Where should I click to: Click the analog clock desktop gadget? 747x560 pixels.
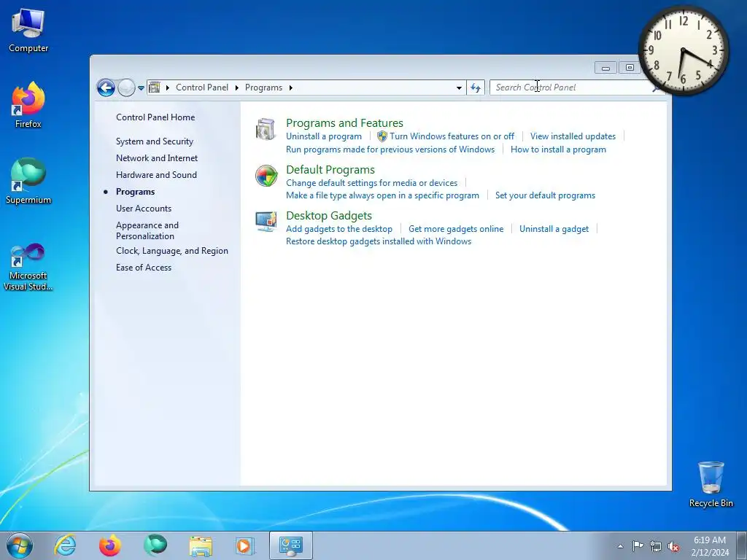[683, 50]
